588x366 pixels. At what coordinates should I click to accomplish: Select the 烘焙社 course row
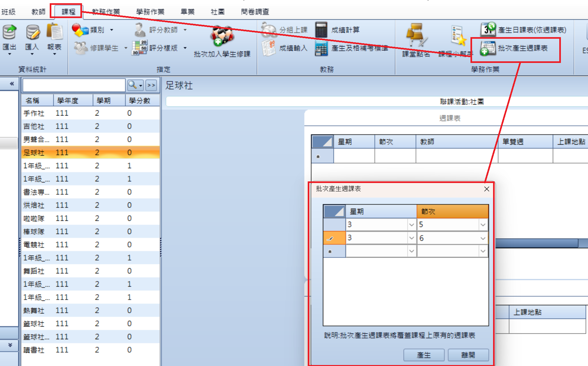click(91, 205)
